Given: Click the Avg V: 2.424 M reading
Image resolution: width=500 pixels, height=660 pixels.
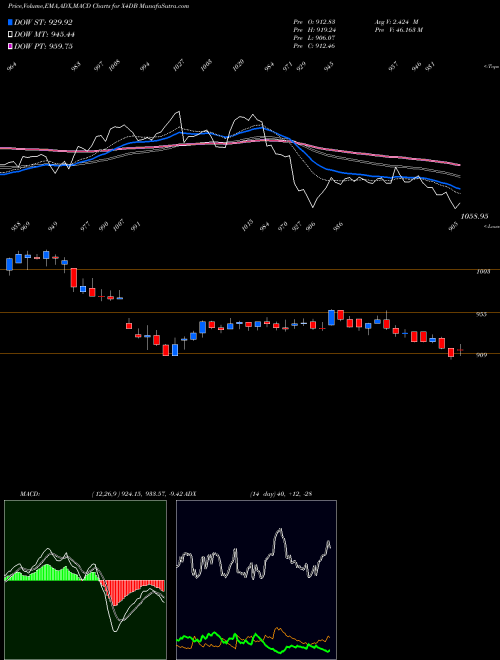Looking at the screenshot, I should (x=396, y=22).
